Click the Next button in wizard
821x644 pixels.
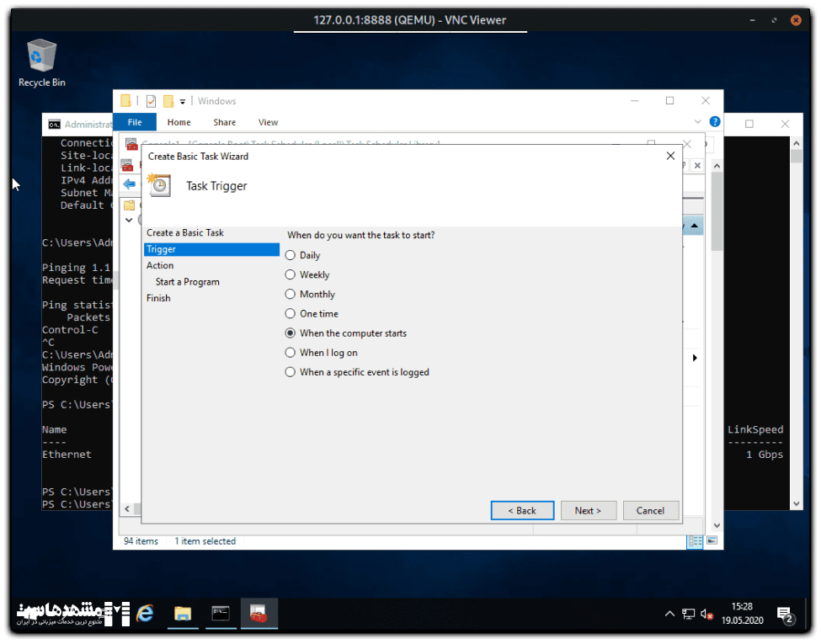tap(588, 510)
